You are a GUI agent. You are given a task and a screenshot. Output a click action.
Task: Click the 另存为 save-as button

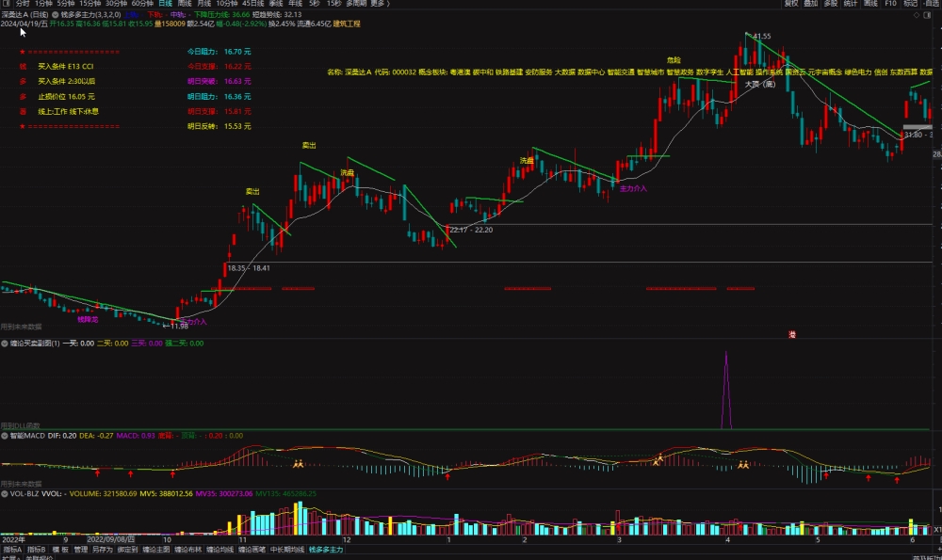[x=102, y=550]
